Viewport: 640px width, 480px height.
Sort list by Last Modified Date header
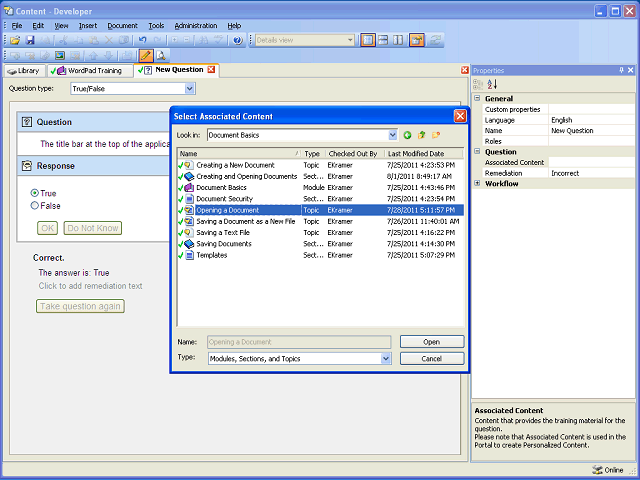click(x=424, y=154)
